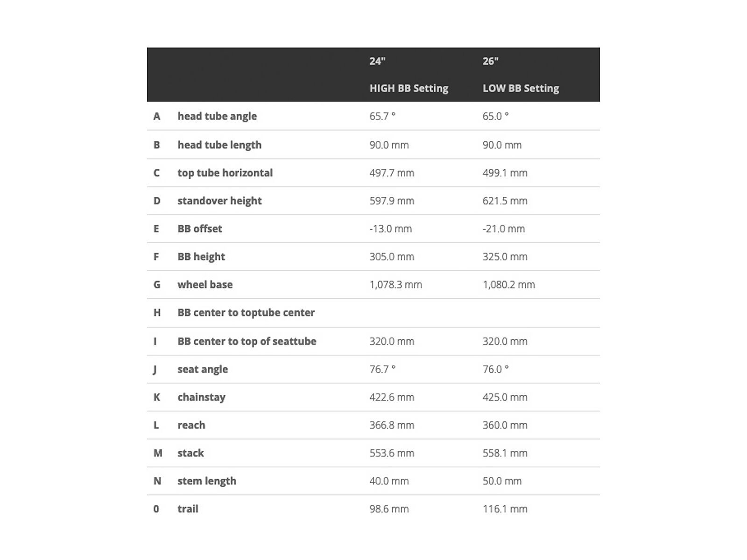The width and height of the screenshot is (747, 560).
Task: Click the 26" column header
Action: coord(490,61)
